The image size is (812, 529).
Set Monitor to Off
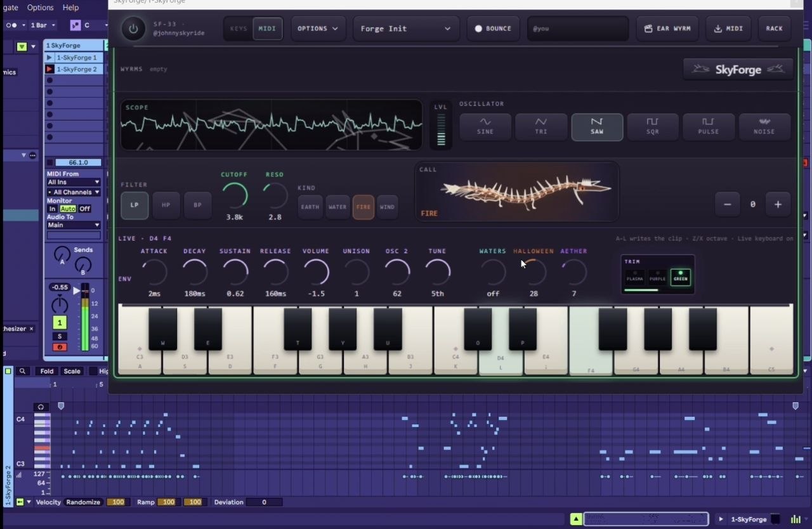84,209
